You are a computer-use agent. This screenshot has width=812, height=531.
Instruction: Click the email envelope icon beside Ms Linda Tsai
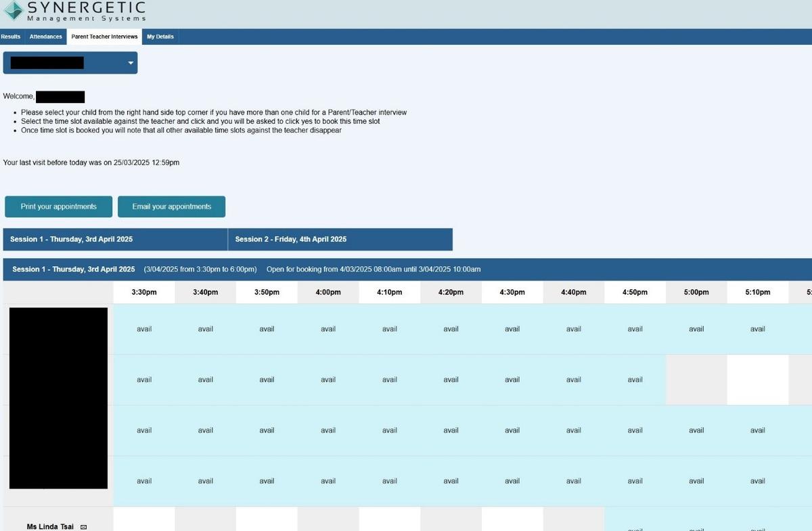(84, 526)
